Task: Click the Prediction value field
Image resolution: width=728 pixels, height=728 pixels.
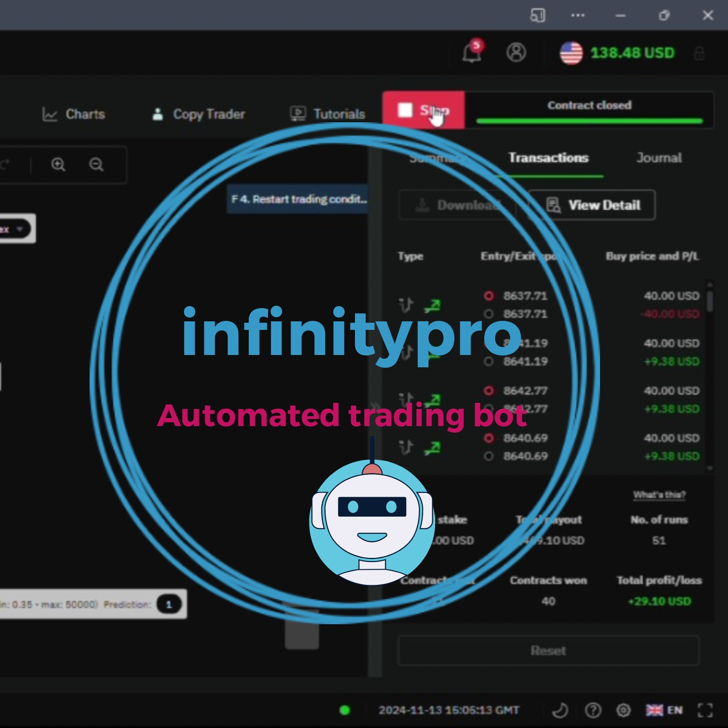Action: tap(169, 604)
